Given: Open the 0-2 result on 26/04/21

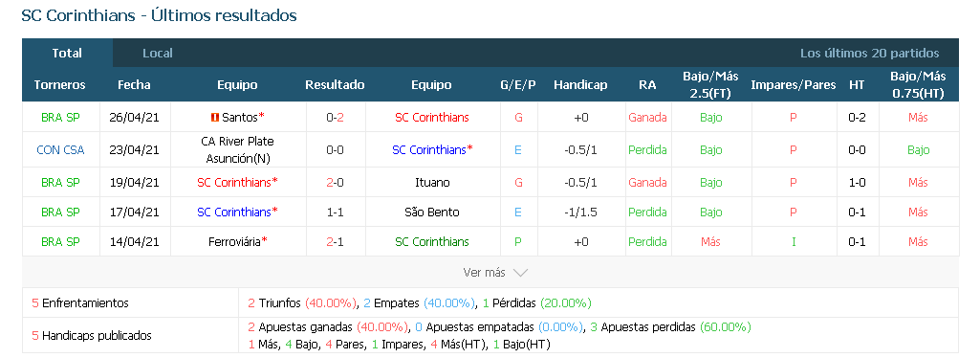Looking at the screenshot, I should click(x=335, y=117).
